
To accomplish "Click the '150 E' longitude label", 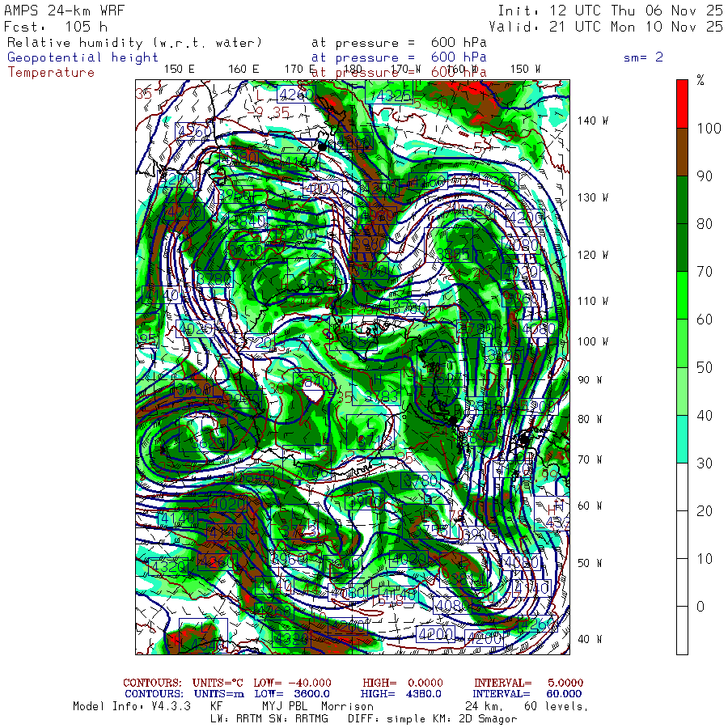I will (x=180, y=70).
